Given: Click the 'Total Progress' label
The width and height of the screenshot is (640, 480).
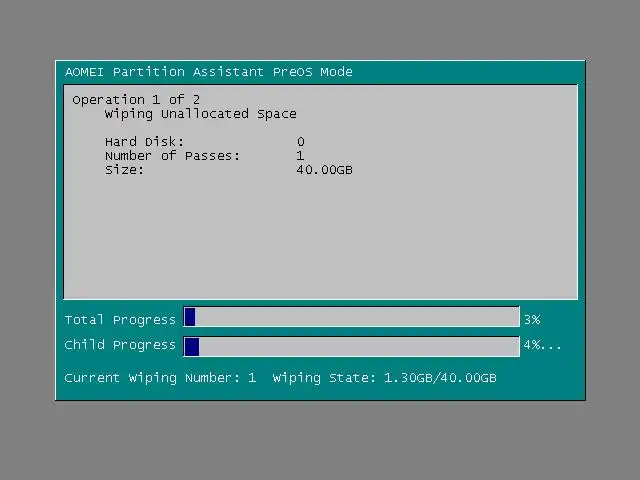Looking at the screenshot, I should coord(120,320).
